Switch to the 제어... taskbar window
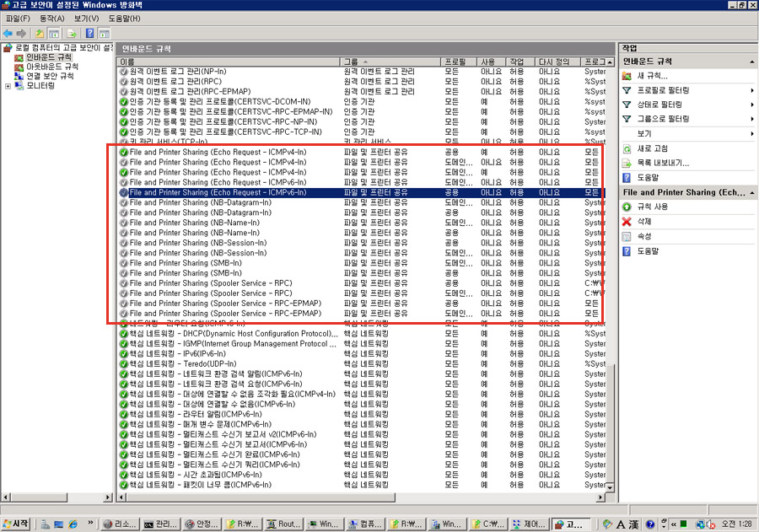The height and width of the screenshot is (532, 759). pyautogui.click(x=530, y=524)
